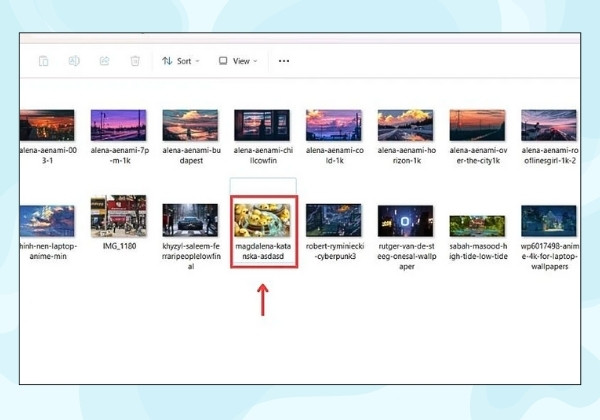Screen dimensions: 600x420
Task: Select hinh-nen-laptop-anime-min thumbnail
Action: pos(47,221)
